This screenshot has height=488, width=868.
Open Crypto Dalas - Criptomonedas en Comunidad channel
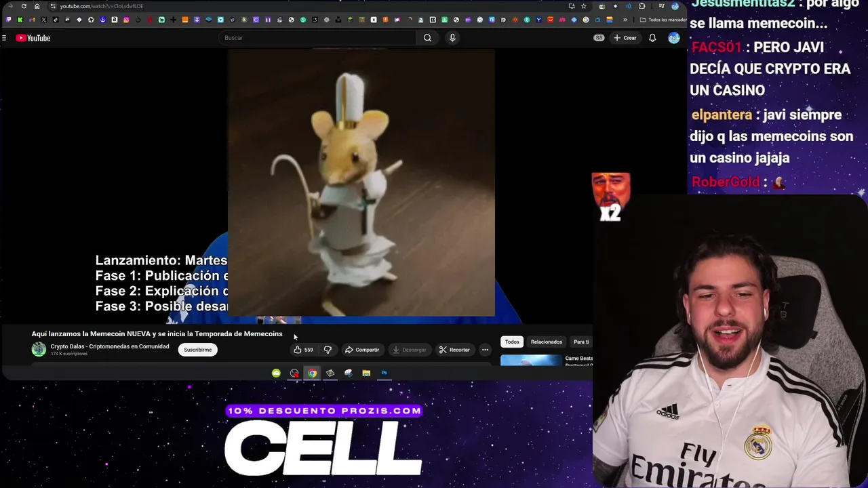click(110, 346)
